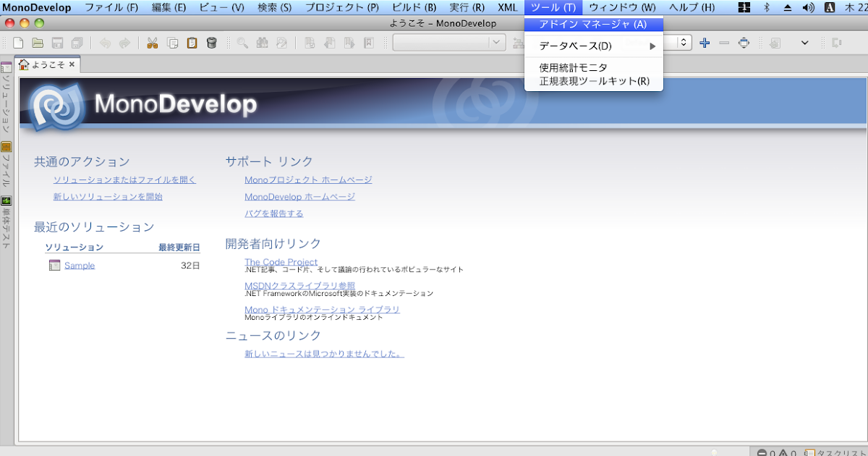Viewport: 868px width, 456px height.
Task: Click the Save All toolbar icon
Action: tap(77, 43)
